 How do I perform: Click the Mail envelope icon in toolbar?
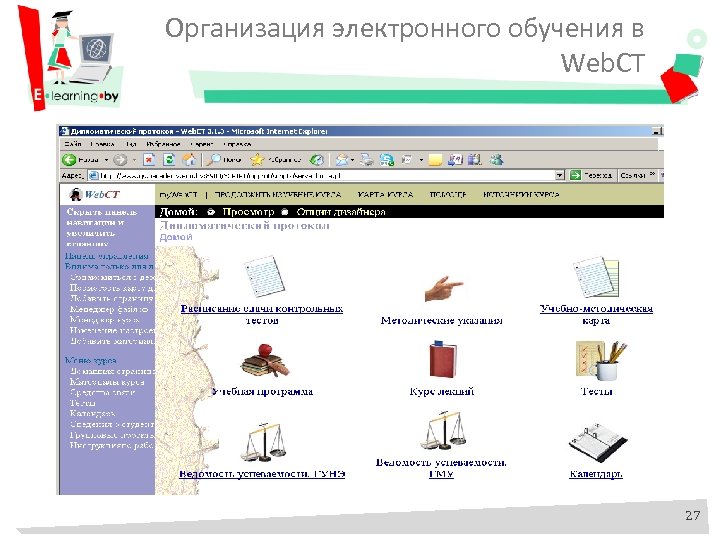[342, 159]
